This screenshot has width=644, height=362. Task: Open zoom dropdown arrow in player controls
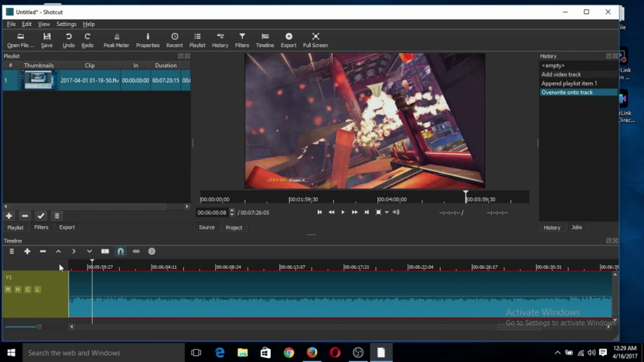pyautogui.click(x=387, y=212)
